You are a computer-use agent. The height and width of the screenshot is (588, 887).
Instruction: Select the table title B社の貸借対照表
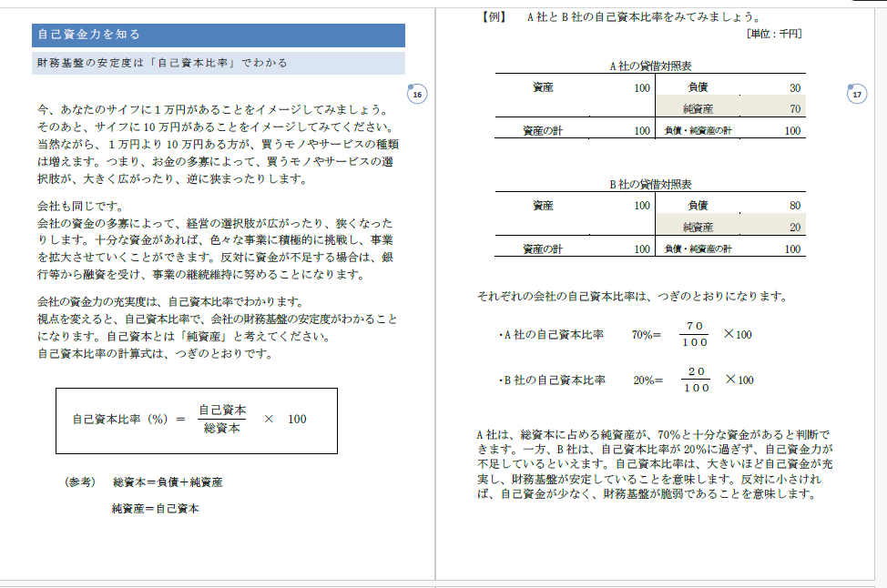tap(650, 184)
